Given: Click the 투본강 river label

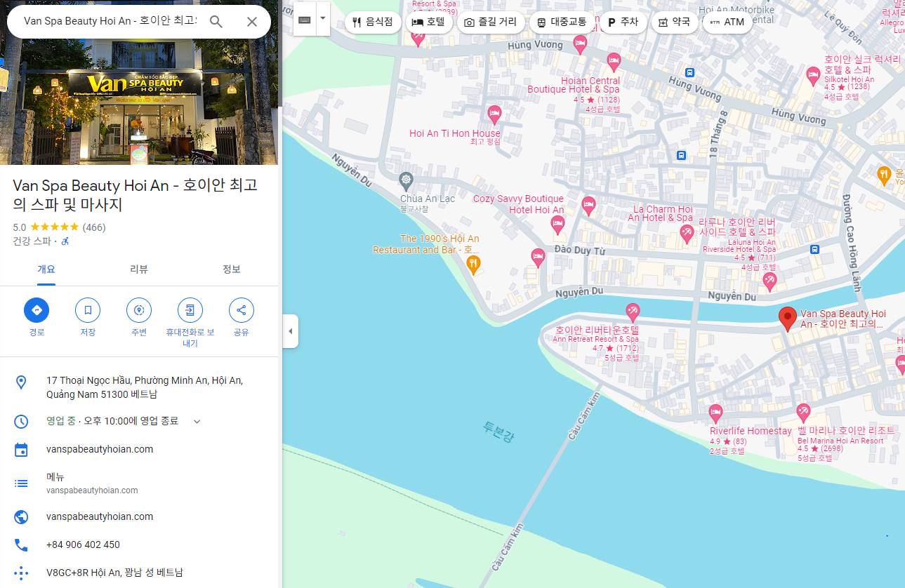Looking at the screenshot, I should click(498, 431).
